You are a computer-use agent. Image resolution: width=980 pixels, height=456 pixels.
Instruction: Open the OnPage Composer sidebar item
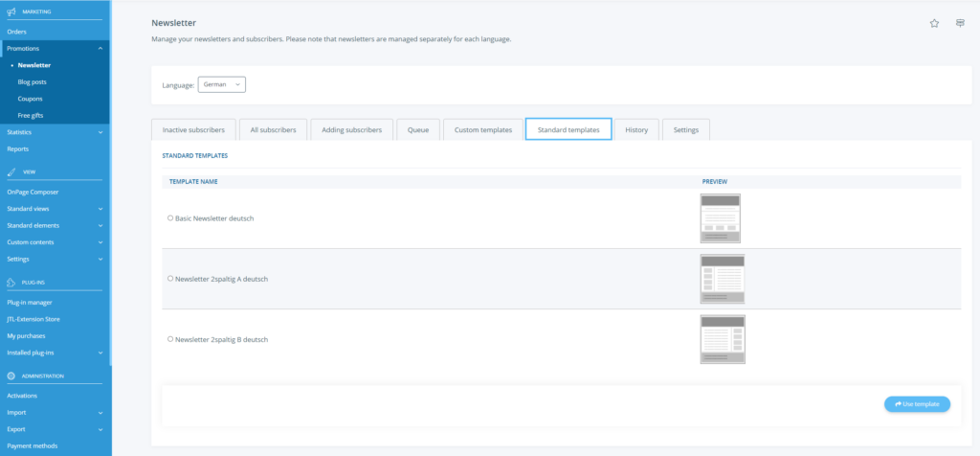click(33, 192)
